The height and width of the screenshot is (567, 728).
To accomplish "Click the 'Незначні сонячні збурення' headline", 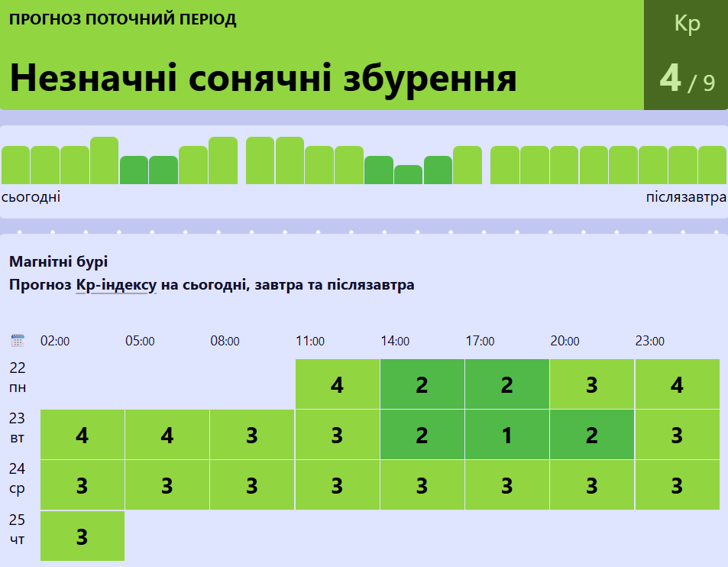I will (x=264, y=78).
